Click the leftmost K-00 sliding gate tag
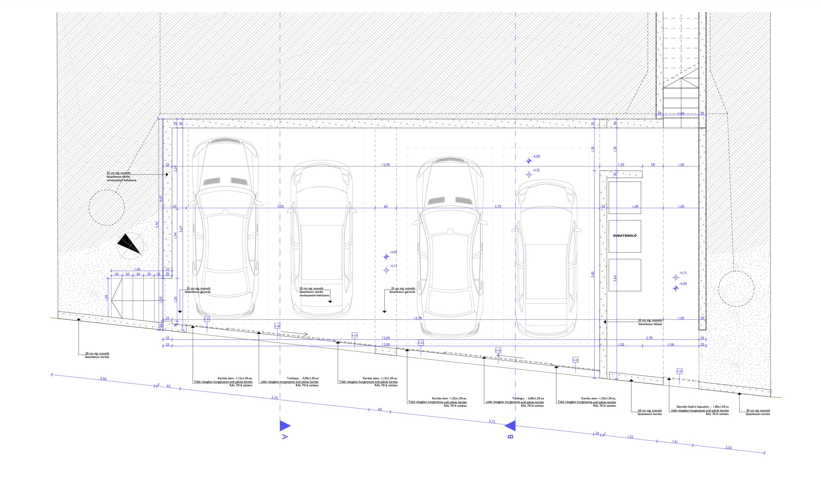This screenshot has width=821, height=504. tap(277, 326)
